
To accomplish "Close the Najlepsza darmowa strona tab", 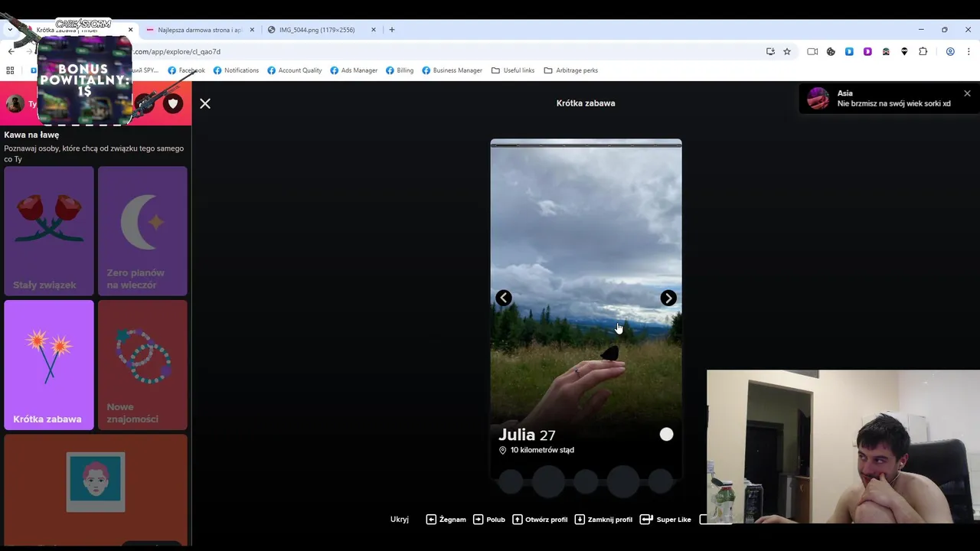I will tap(252, 30).
